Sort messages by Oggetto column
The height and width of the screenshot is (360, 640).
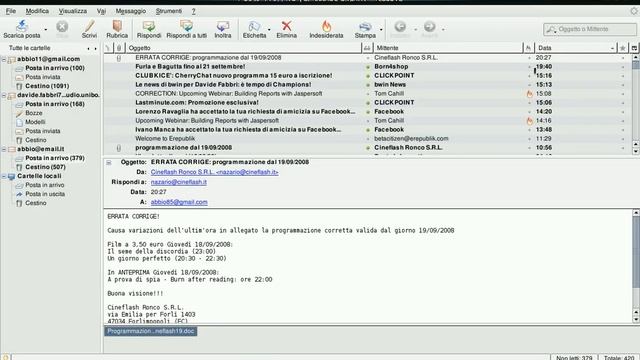[x=243, y=48]
